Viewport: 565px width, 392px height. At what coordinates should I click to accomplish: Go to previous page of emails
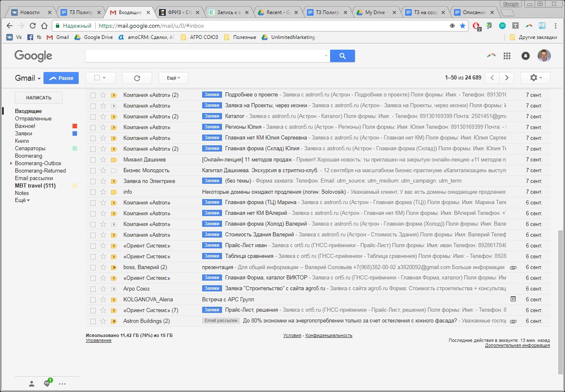[492, 78]
